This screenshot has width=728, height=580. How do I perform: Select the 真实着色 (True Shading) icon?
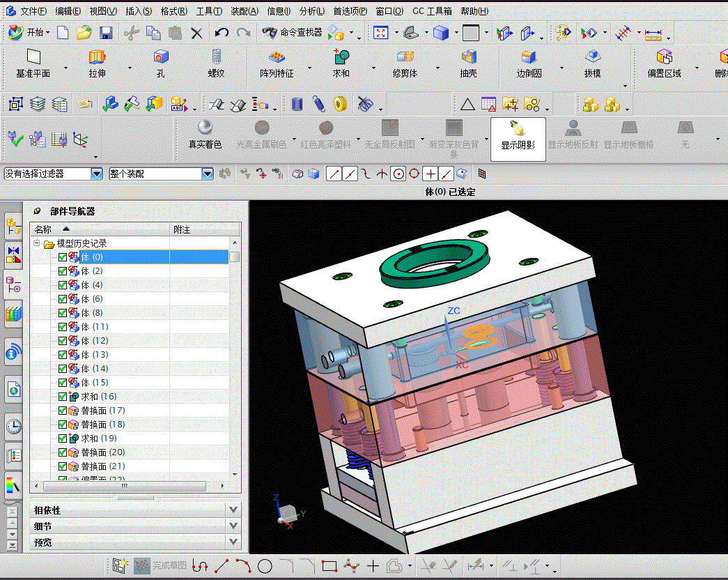tap(205, 128)
